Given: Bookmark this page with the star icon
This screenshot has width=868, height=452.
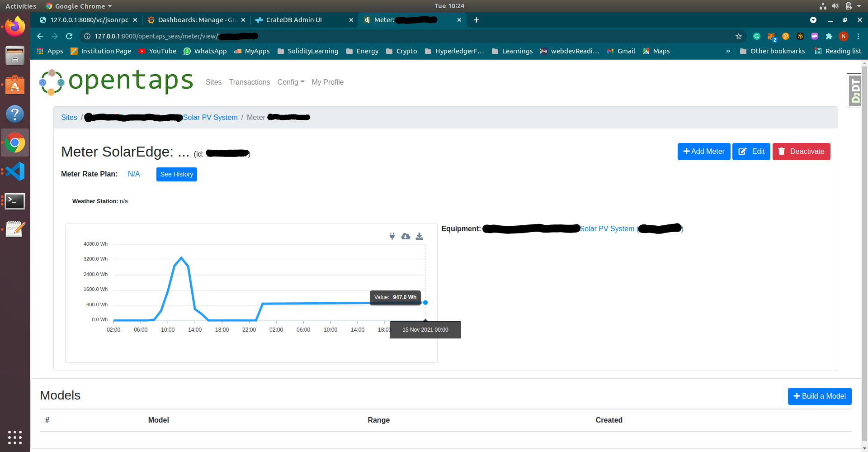Looking at the screenshot, I should pos(739,36).
